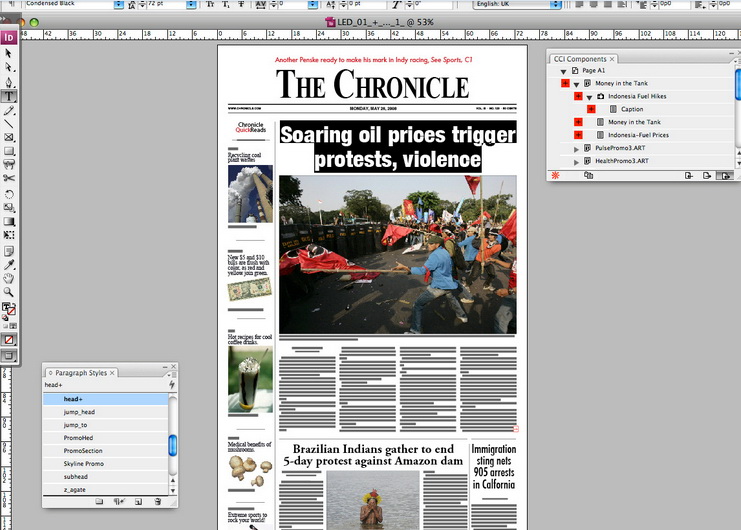Click the copy components icon in CCI panel
The image size is (741, 530).
588,175
